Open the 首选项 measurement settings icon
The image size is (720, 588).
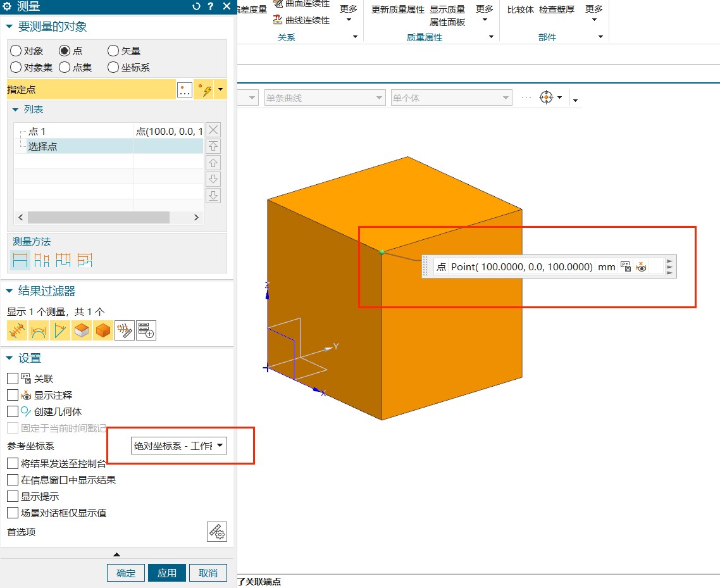[x=216, y=532]
